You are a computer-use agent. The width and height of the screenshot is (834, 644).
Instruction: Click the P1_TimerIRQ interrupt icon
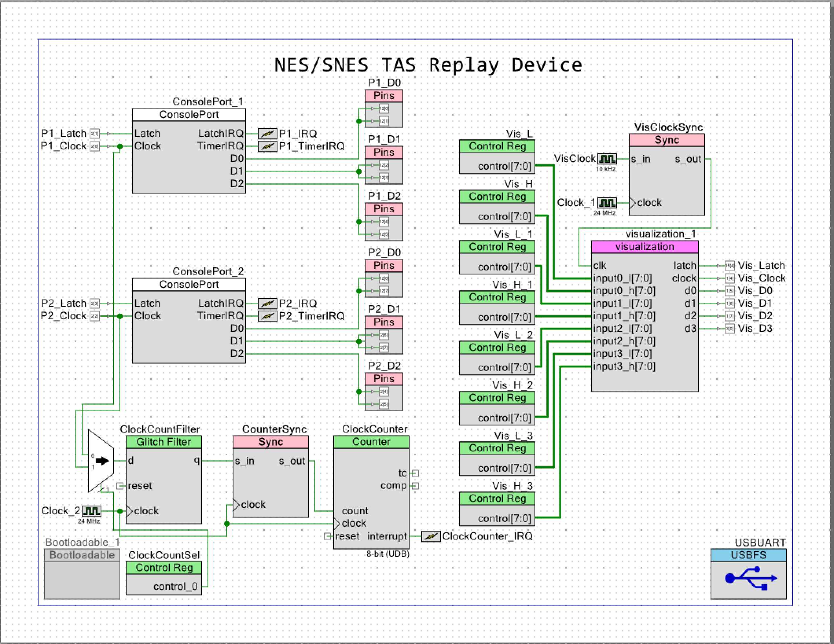pos(267,146)
